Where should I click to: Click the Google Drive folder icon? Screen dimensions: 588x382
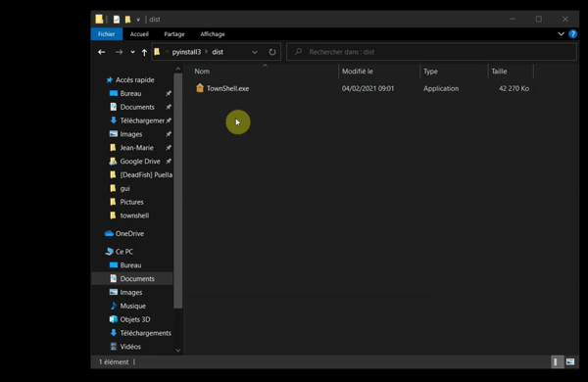pos(113,162)
